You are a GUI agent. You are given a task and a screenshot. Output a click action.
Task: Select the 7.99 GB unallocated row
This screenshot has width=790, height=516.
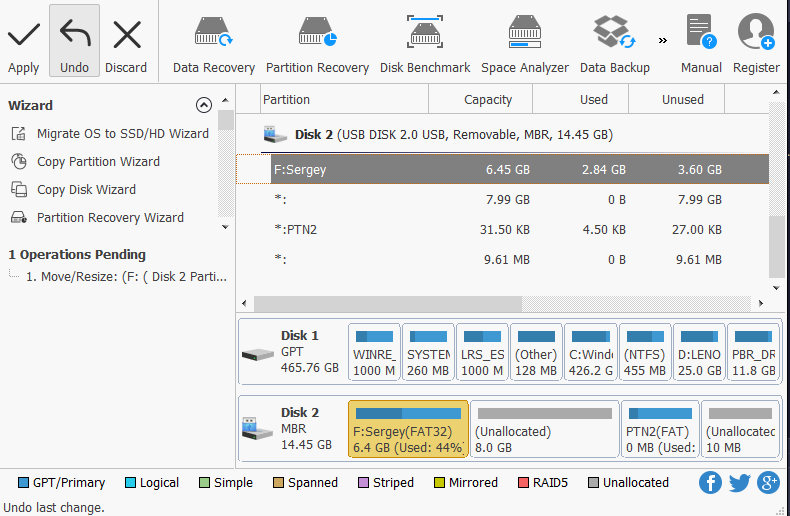(x=502, y=200)
